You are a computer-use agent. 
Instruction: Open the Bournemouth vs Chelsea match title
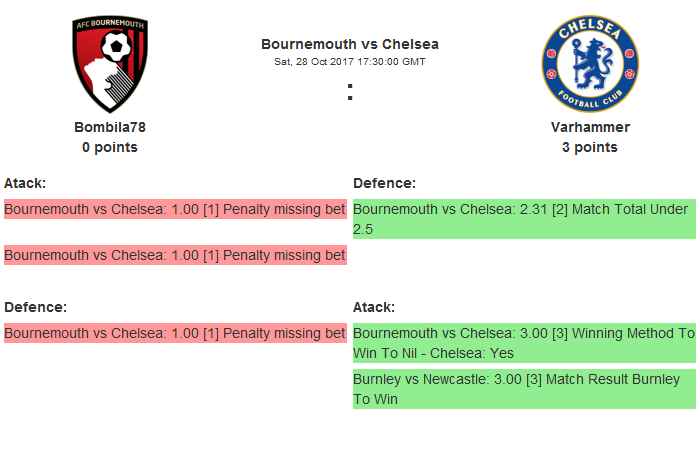(350, 44)
